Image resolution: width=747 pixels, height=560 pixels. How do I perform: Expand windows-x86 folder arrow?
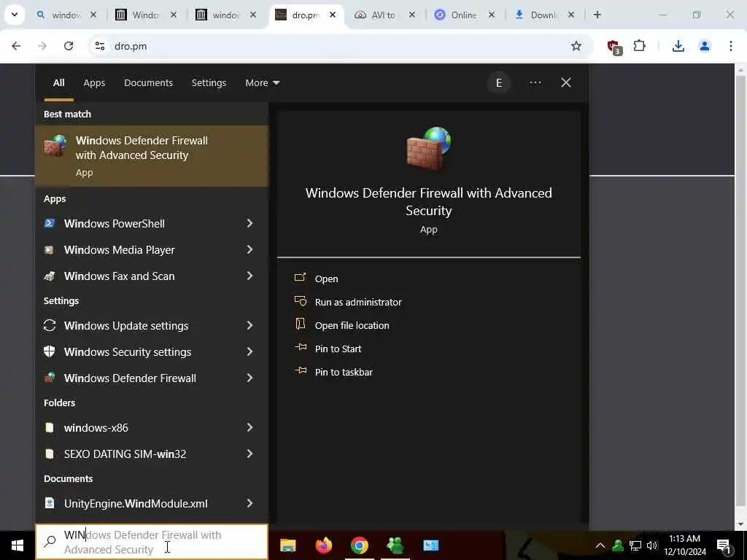point(249,427)
